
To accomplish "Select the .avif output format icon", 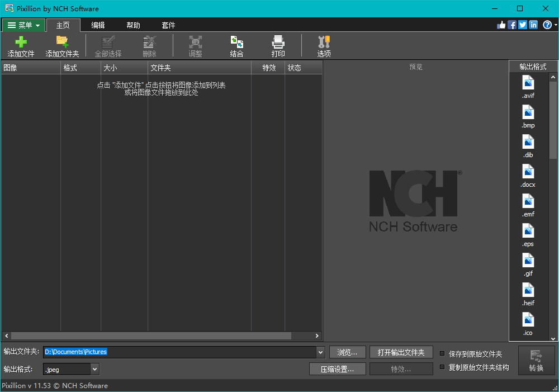I will [x=528, y=83].
